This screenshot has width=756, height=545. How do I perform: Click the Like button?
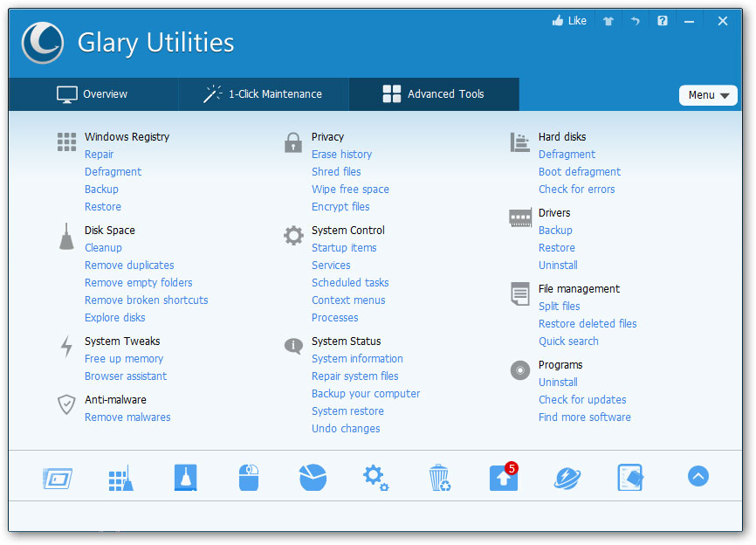[x=569, y=20]
